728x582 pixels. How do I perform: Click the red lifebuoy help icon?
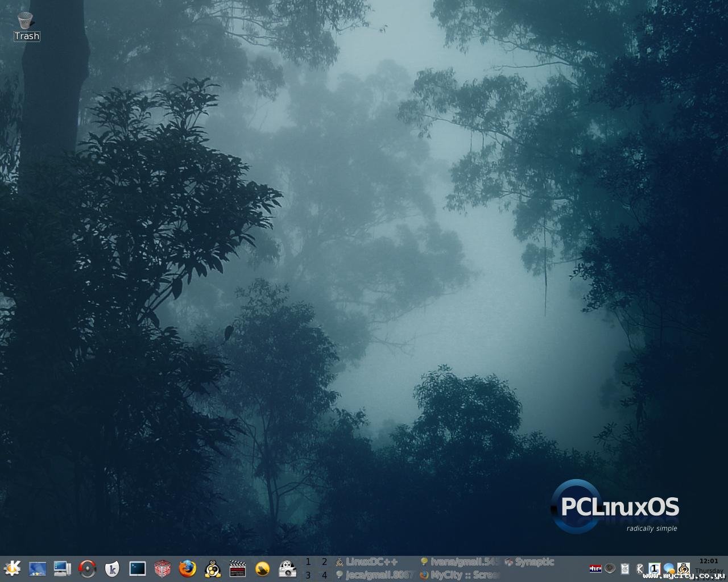87,568
